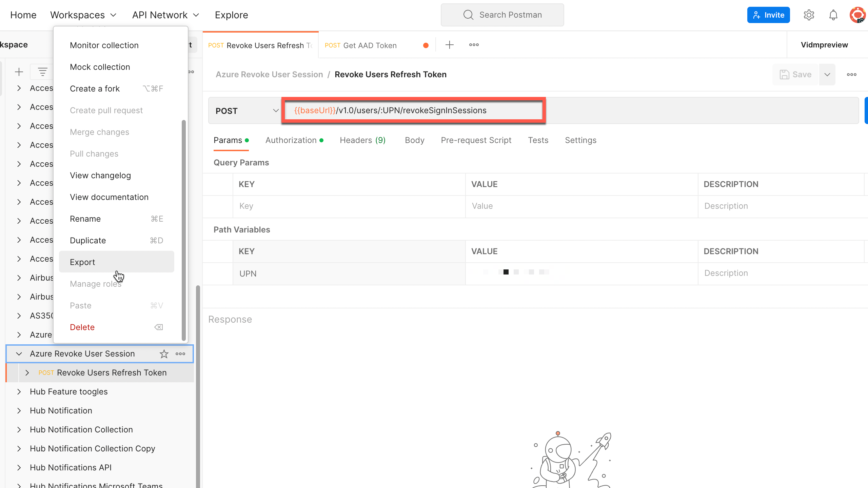Click the sidebar filter icon
The image size is (868, 488).
point(43,72)
